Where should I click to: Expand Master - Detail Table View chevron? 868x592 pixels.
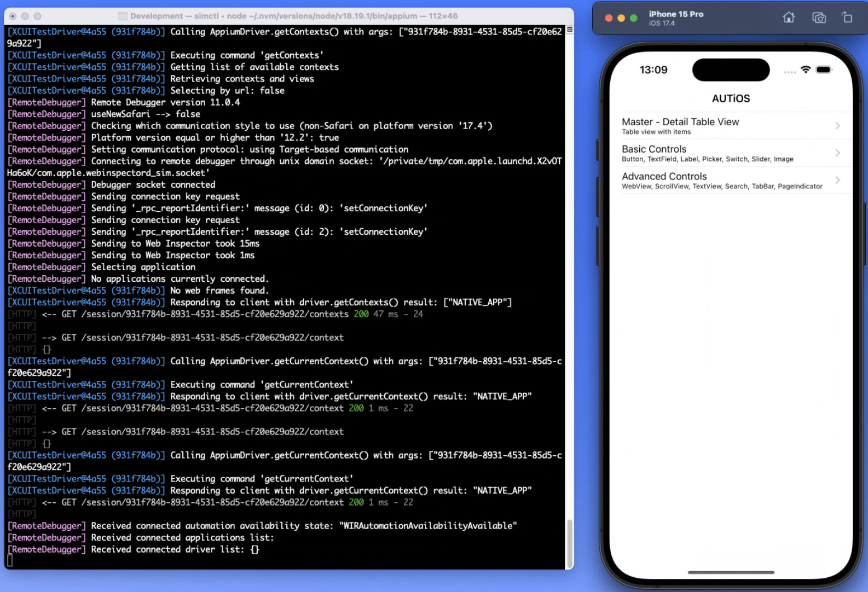point(837,126)
